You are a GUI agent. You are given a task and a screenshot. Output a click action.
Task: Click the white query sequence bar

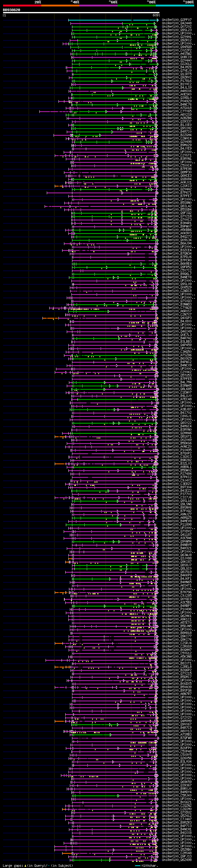[x=81, y=13]
